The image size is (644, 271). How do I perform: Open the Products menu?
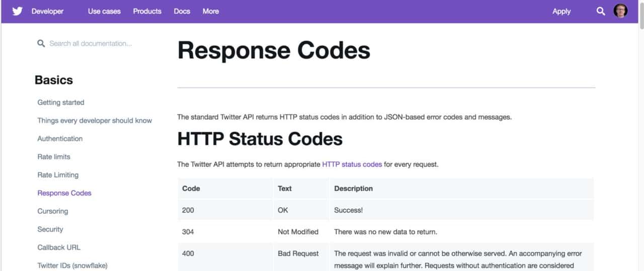pos(147,11)
